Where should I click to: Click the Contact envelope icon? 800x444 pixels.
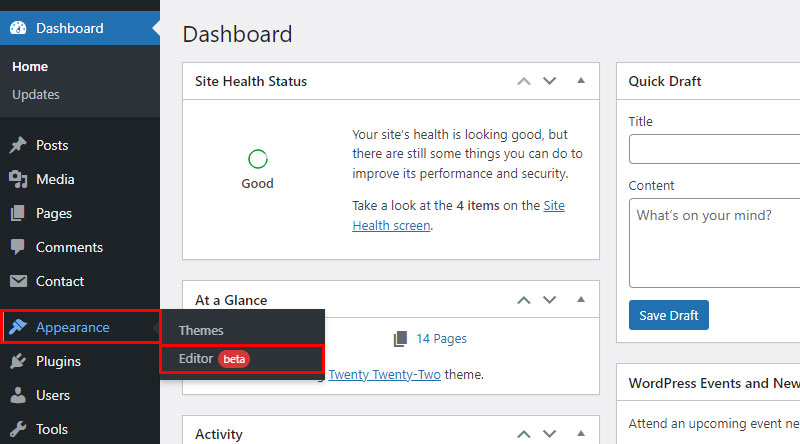[18, 281]
